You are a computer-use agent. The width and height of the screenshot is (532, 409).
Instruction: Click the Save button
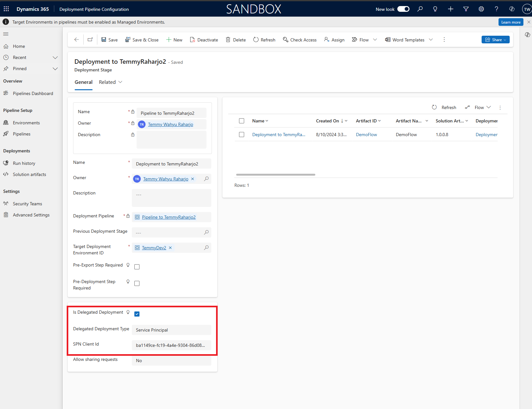coord(109,40)
